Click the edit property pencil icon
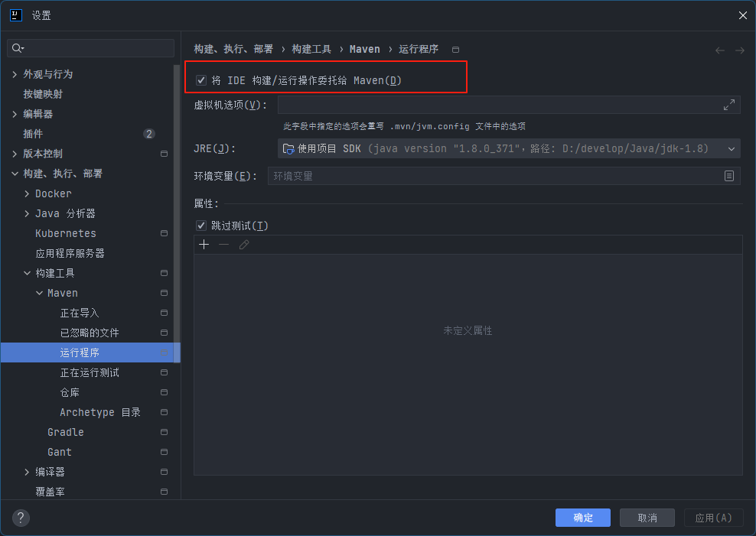The image size is (756, 536). point(244,245)
